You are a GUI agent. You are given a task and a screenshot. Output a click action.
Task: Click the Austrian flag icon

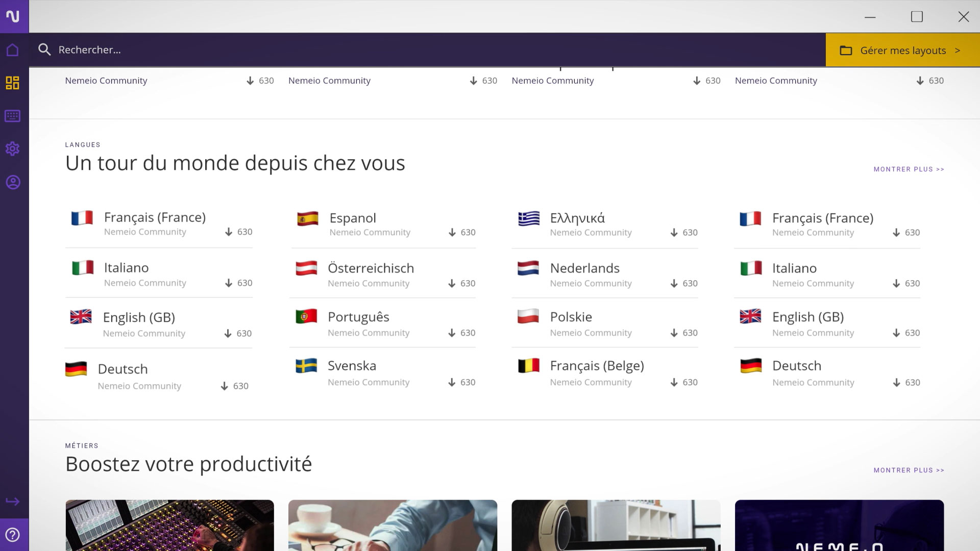306,268
